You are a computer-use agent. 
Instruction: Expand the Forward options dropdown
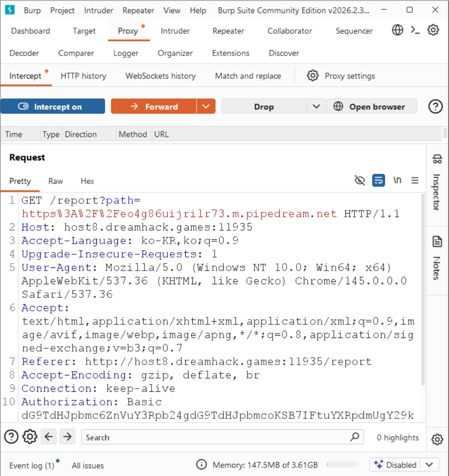[x=206, y=106]
